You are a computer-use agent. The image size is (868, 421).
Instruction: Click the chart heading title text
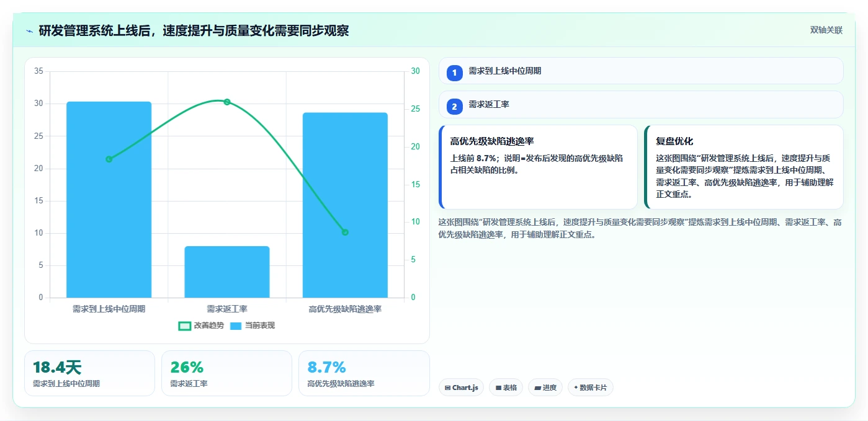pos(194,30)
